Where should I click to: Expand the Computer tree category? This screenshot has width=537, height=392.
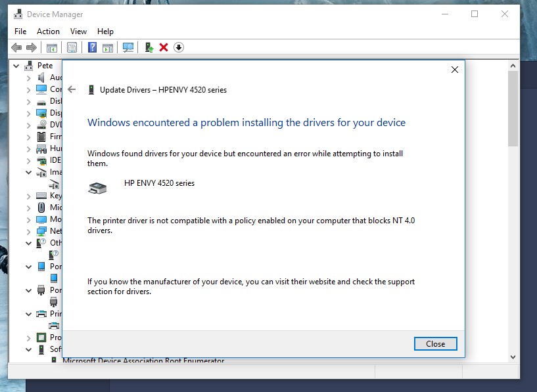coord(29,90)
